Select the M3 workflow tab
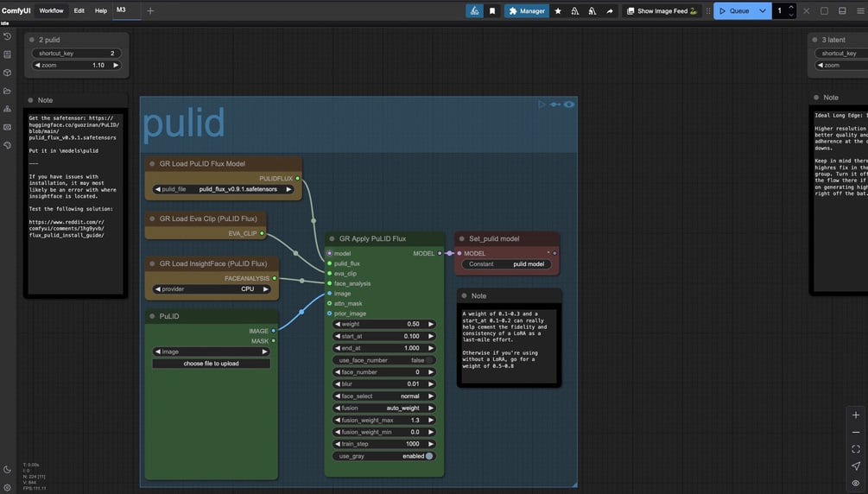This screenshot has height=494, width=868. [x=121, y=10]
